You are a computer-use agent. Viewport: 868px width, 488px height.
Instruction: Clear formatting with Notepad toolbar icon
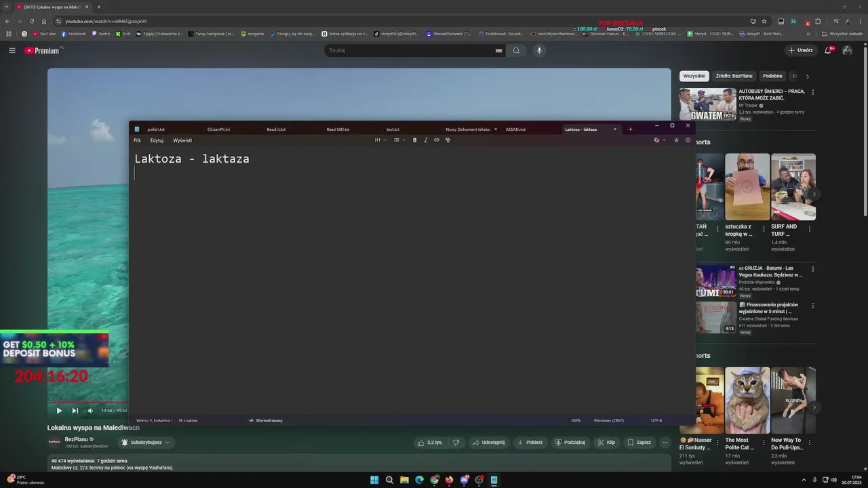[448, 140]
